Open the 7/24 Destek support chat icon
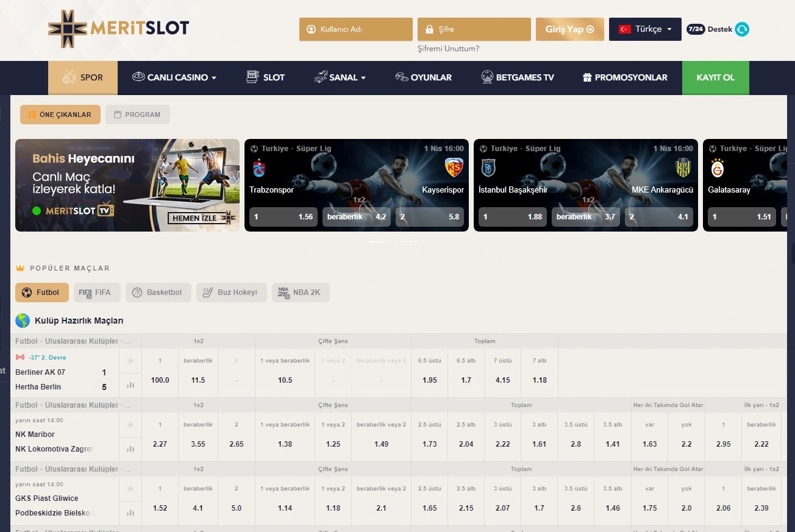The width and height of the screenshot is (795, 532). (x=741, y=29)
